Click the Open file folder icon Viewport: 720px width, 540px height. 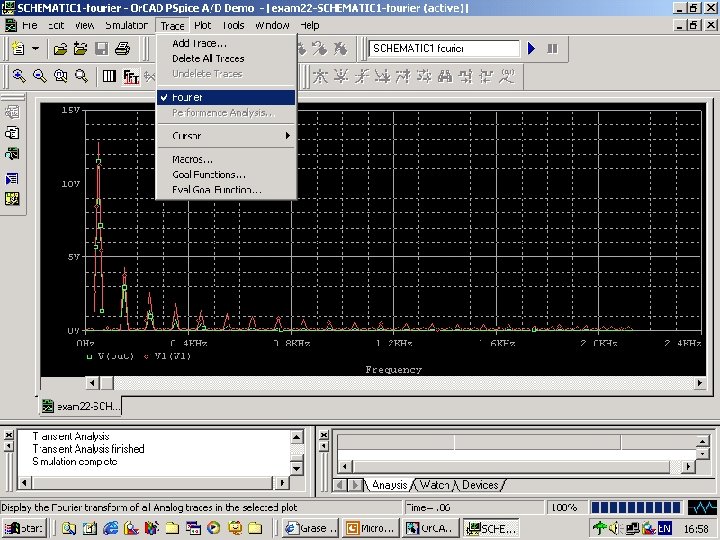click(60, 48)
